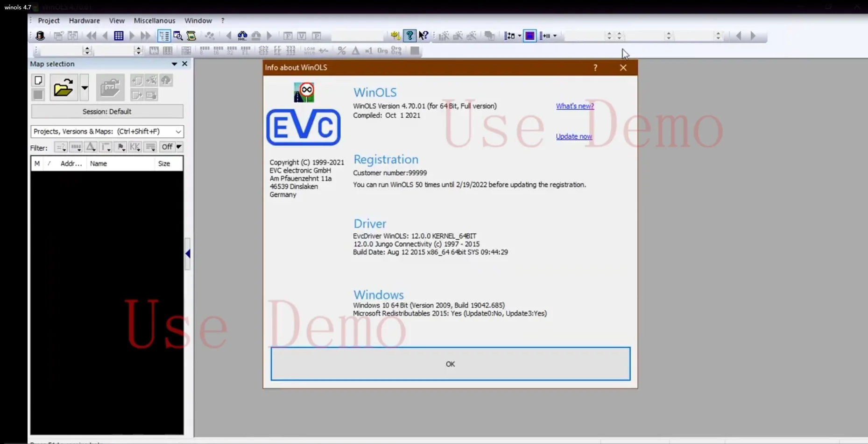Click the boxed P toolbar icon
The image size is (868, 444).
[317, 36]
